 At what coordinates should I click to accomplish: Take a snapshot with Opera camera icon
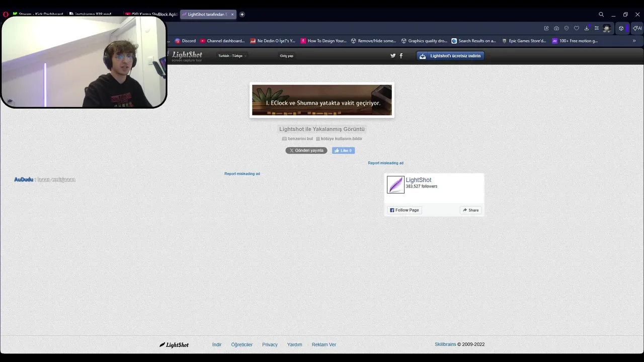pos(556,28)
